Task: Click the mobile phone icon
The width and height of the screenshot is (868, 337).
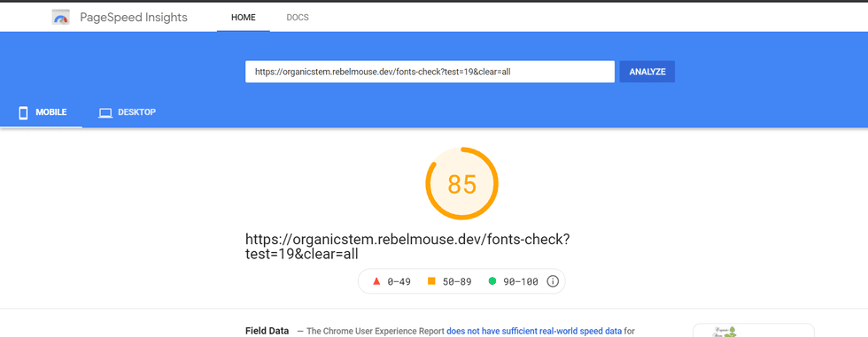Action: click(x=23, y=112)
